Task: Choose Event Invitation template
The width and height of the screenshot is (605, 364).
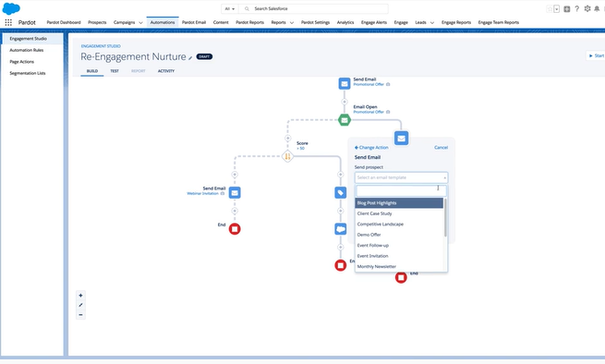Action: click(399, 256)
